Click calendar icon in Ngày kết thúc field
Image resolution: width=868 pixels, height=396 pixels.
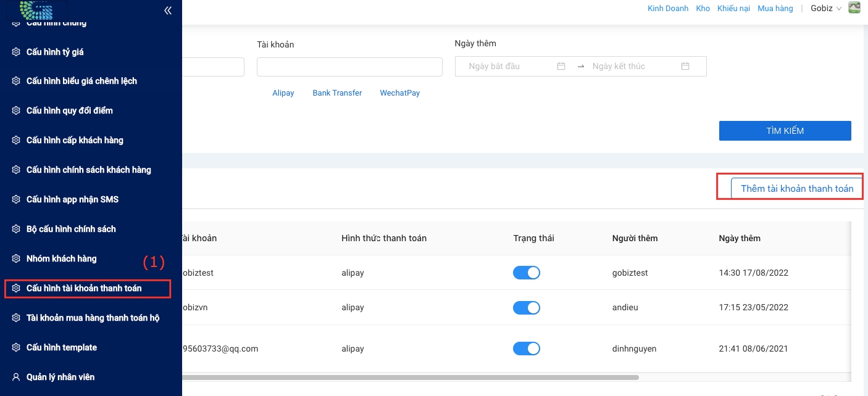click(685, 67)
